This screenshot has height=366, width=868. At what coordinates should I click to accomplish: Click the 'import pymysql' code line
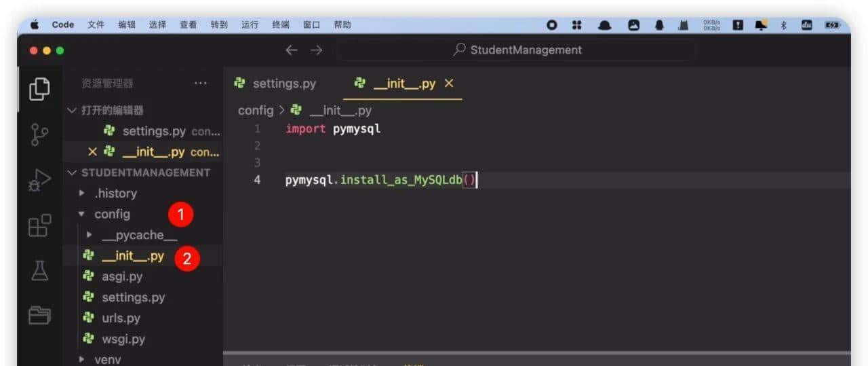[x=333, y=128]
